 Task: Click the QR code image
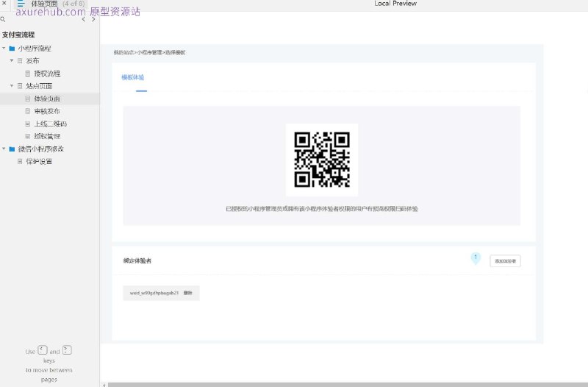[322, 160]
